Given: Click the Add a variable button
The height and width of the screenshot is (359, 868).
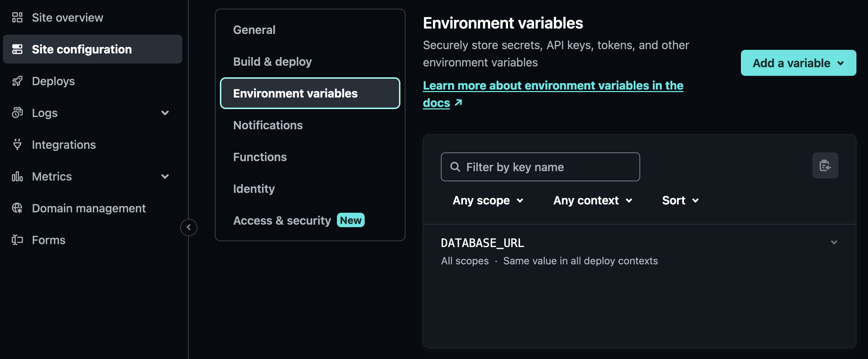Looking at the screenshot, I should pyautogui.click(x=798, y=63).
